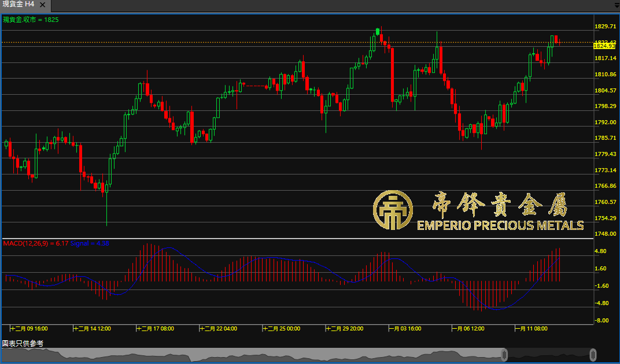Click the green 現貨金.收市 = 1825 label
Image resolution: width=620 pixels, height=364 pixels.
[31, 20]
